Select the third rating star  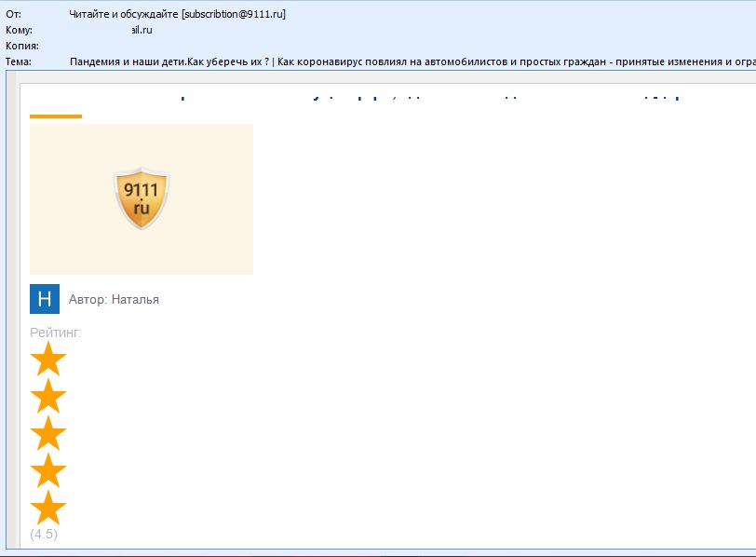(48, 433)
